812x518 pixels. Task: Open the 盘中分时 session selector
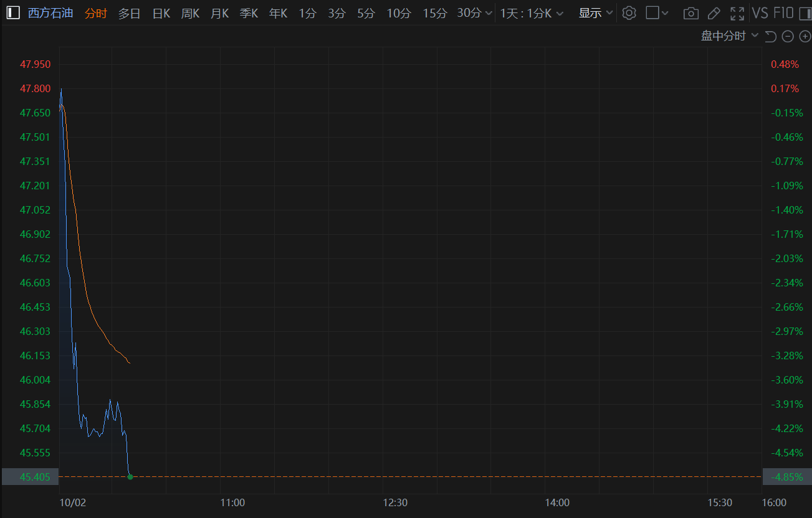(x=729, y=36)
